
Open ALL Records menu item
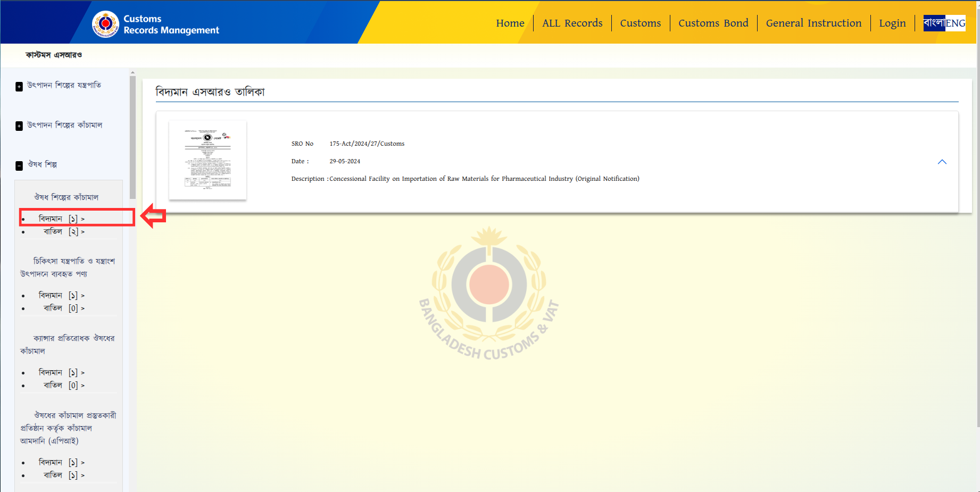click(572, 23)
